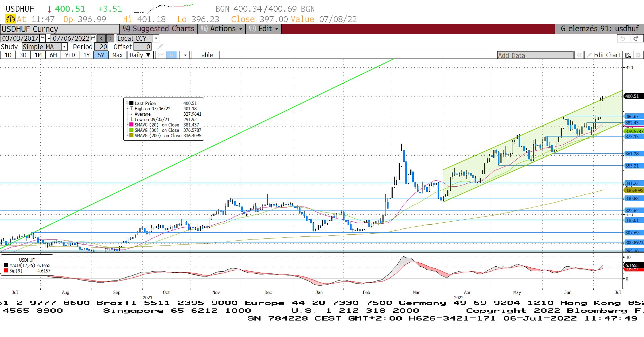Switch to candlestick chart type
Screen dimensions: 644x337
171,55
